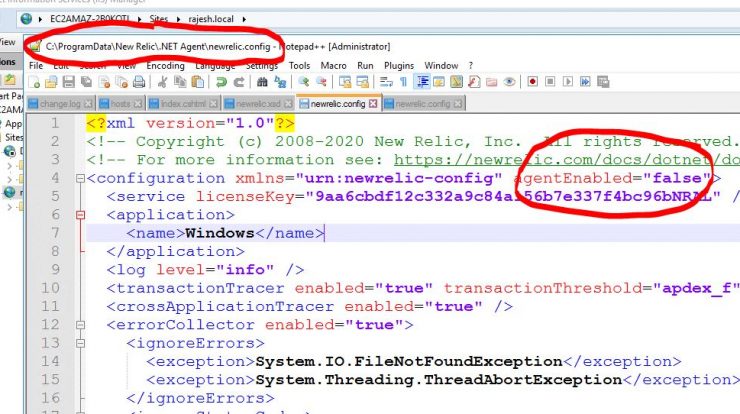
Task: Zoom in with magnifier plus icon
Action: (303, 82)
